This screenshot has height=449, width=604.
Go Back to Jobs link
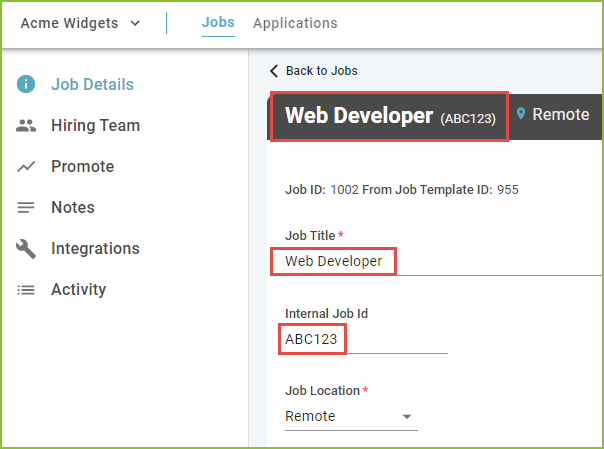coord(322,71)
